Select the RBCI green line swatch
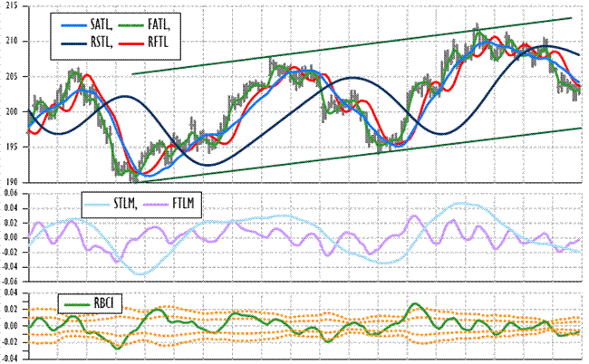 [77, 303]
